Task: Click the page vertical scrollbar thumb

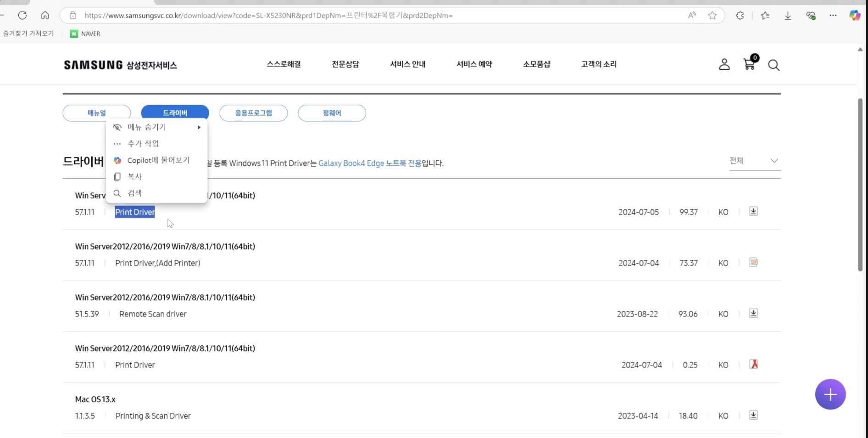Action: 860,185
